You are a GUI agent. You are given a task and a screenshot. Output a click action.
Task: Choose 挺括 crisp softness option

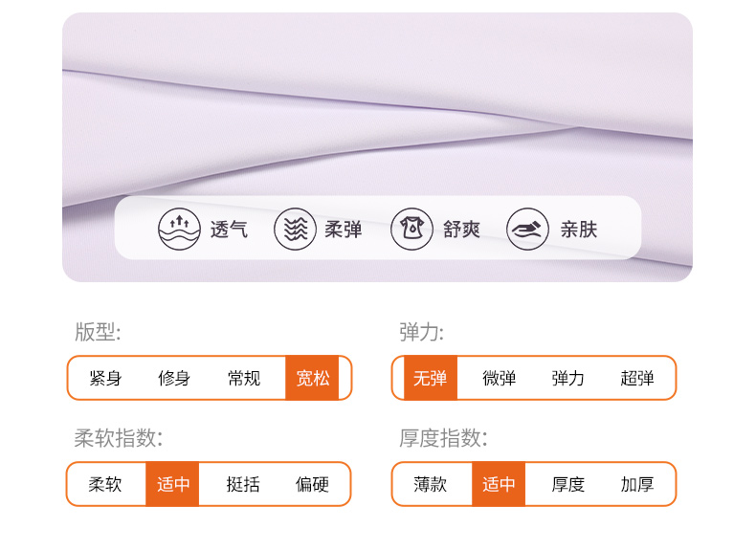(x=243, y=484)
